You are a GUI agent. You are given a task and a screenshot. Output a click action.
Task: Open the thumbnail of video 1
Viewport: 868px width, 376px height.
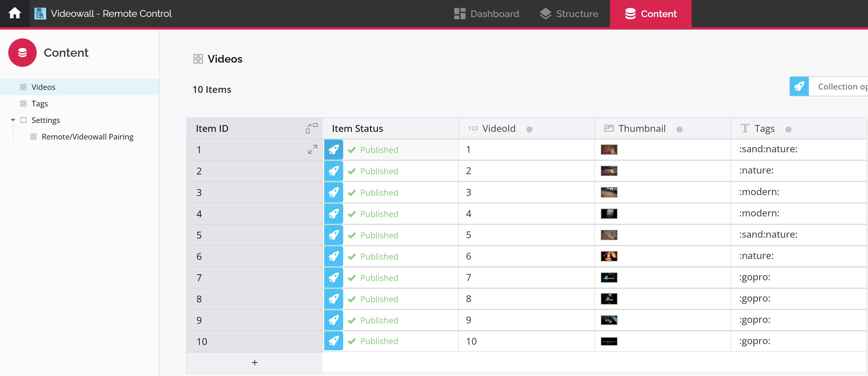(x=609, y=150)
